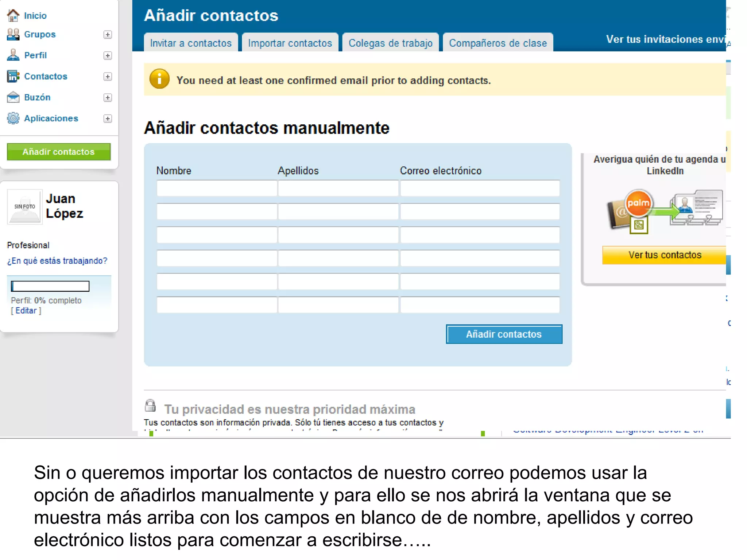Select the Compañeros de clase tab
The height and width of the screenshot is (560, 747).
coord(498,43)
